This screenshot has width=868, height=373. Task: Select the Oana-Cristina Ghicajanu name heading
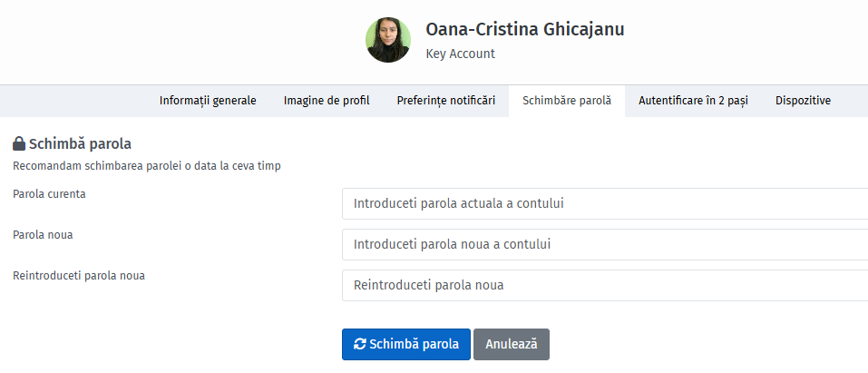click(525, 29)
